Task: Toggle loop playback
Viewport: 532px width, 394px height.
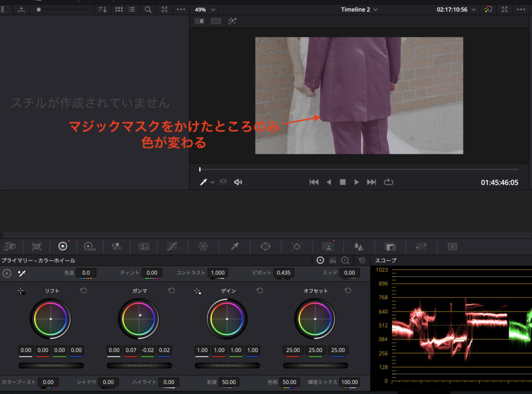Action: point(388,182)
